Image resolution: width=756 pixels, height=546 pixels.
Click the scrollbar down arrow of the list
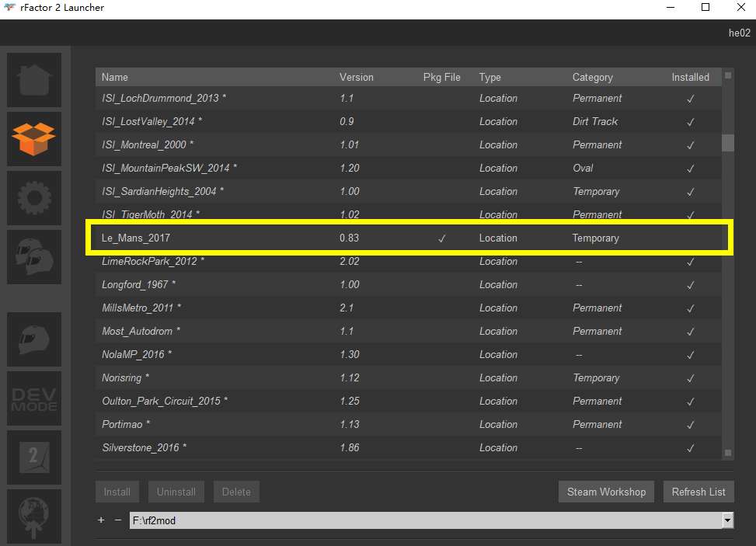[x=728, y=453]
